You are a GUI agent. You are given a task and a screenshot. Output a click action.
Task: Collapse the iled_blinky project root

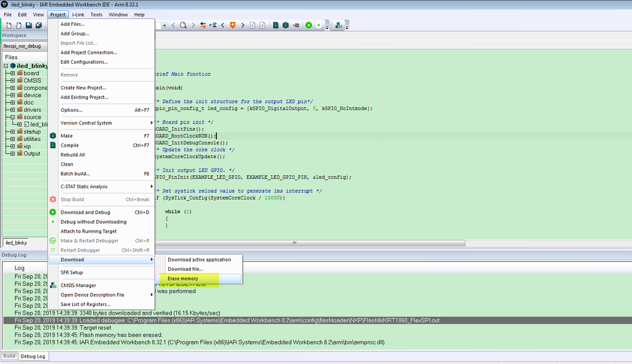(x=6, y=66)
